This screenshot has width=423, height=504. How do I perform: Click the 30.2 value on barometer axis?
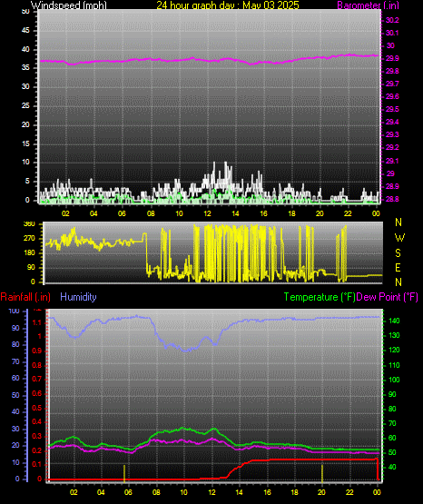click(x=392, y=20)
